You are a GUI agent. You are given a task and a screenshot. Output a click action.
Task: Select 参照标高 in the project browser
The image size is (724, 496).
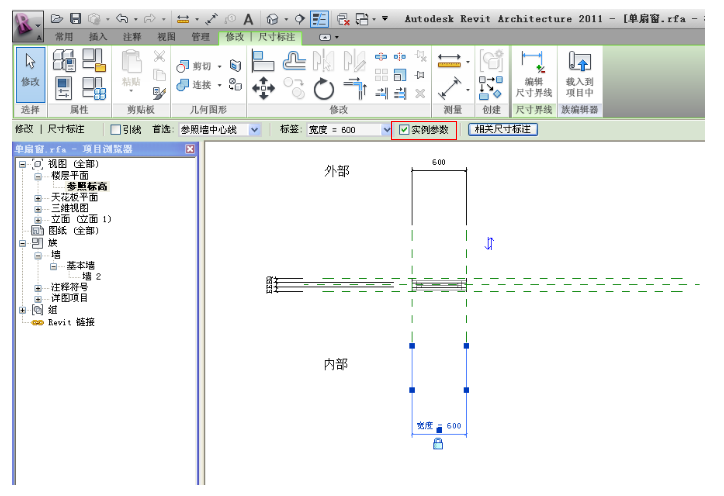point(87,186)
